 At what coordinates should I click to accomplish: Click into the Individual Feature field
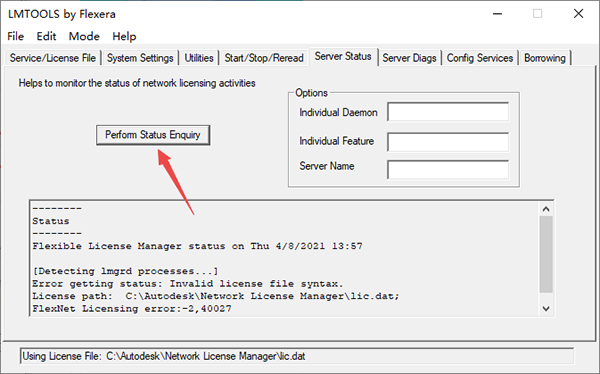[x=448, y=142]
